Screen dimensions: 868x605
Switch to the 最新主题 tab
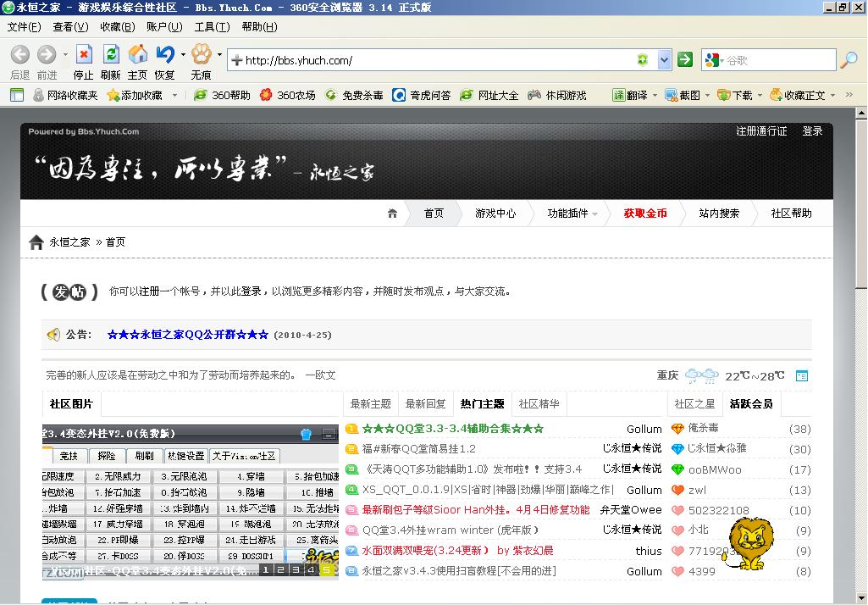click(x=370, y=404)
